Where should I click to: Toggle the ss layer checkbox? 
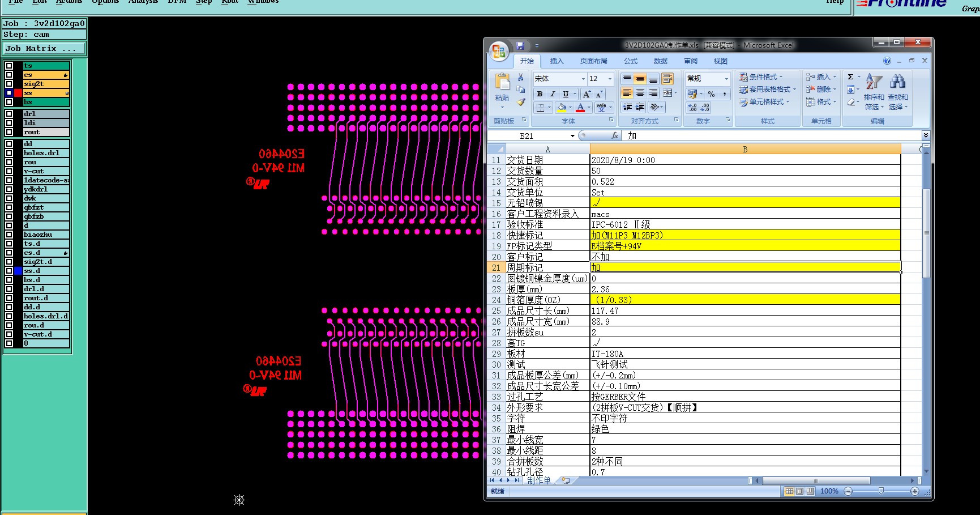coord(9,93)
